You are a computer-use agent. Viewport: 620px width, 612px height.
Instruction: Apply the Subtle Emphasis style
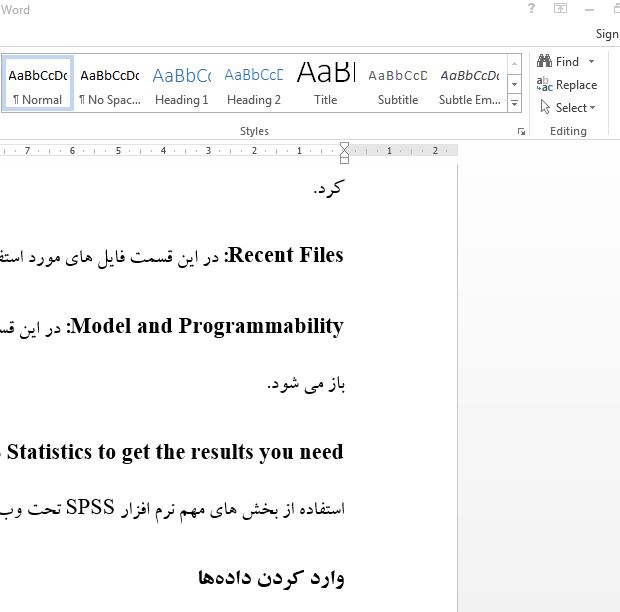(x=469, y=83)
